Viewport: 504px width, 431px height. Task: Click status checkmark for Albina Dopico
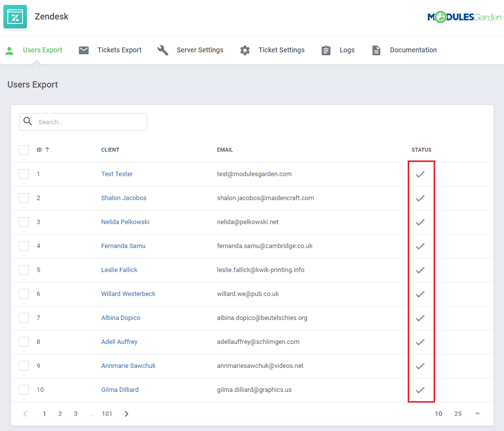point(420,318)
